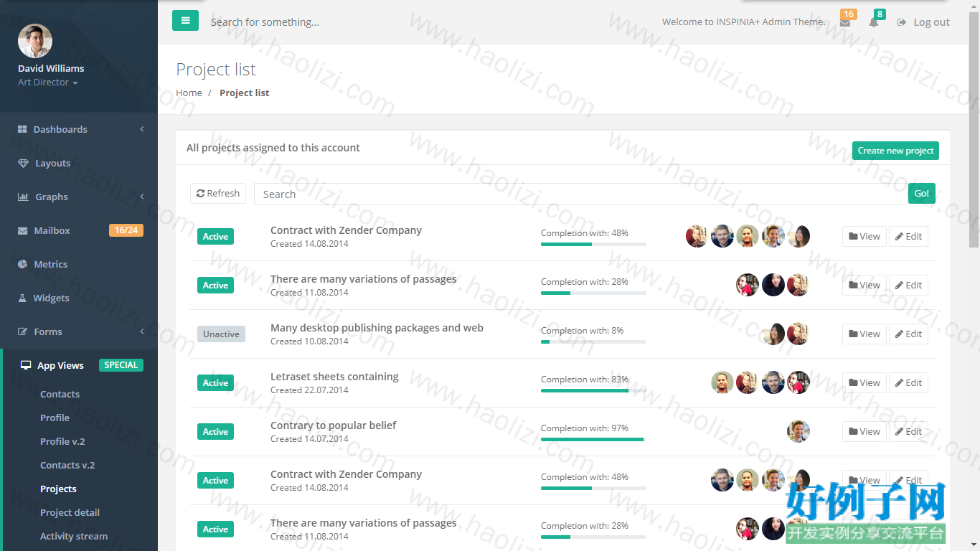
Task: Click the Widgets flask icon
Action: pos(22,298)
